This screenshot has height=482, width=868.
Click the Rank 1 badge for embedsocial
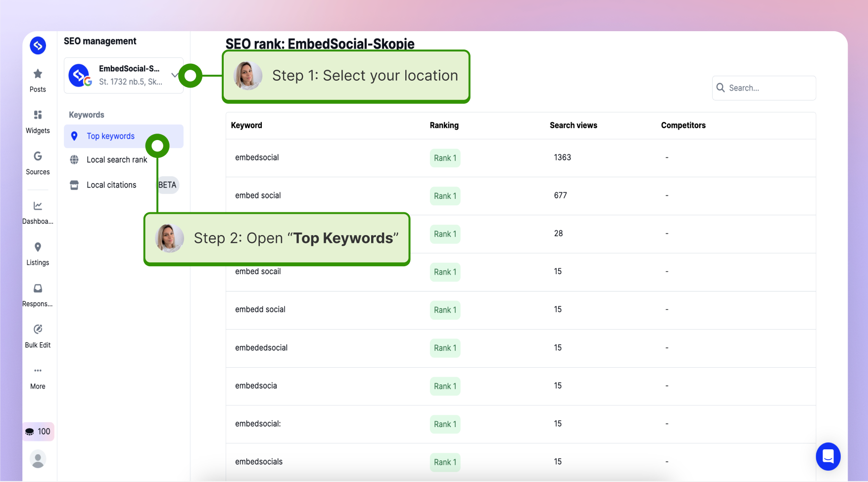point(445,158)
